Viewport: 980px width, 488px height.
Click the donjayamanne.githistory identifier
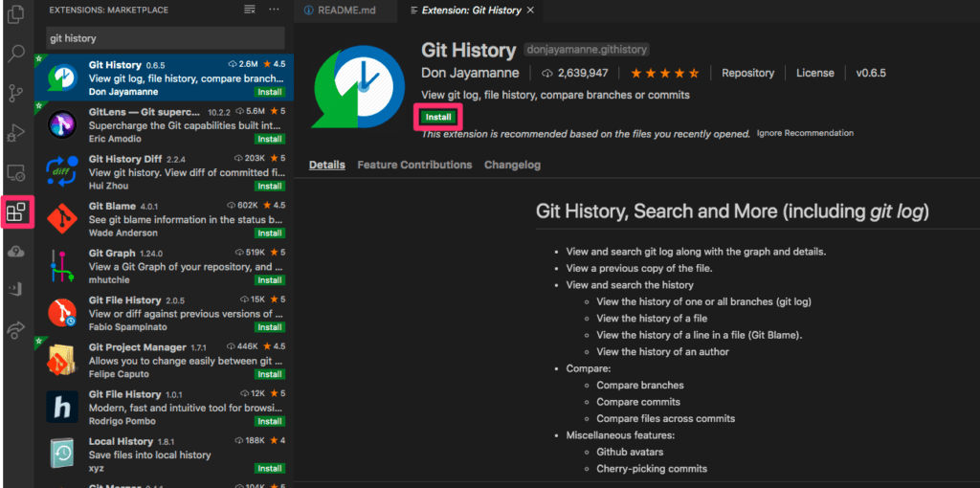point(587,50)
